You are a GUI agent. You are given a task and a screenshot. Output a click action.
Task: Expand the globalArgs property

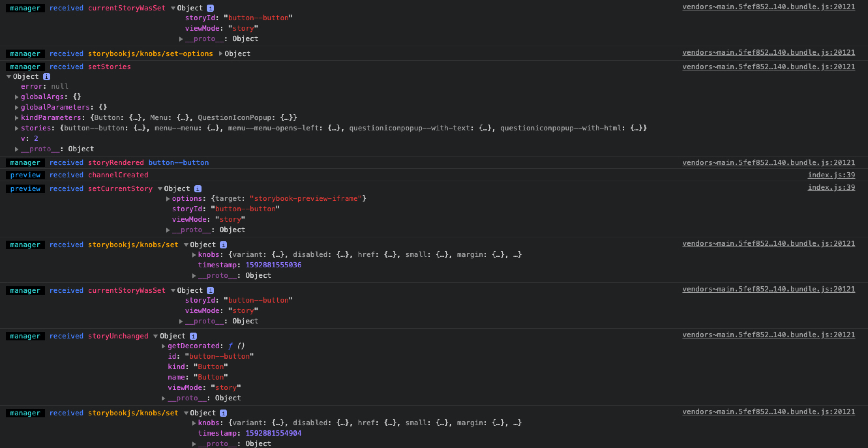(x=17, y=97)
